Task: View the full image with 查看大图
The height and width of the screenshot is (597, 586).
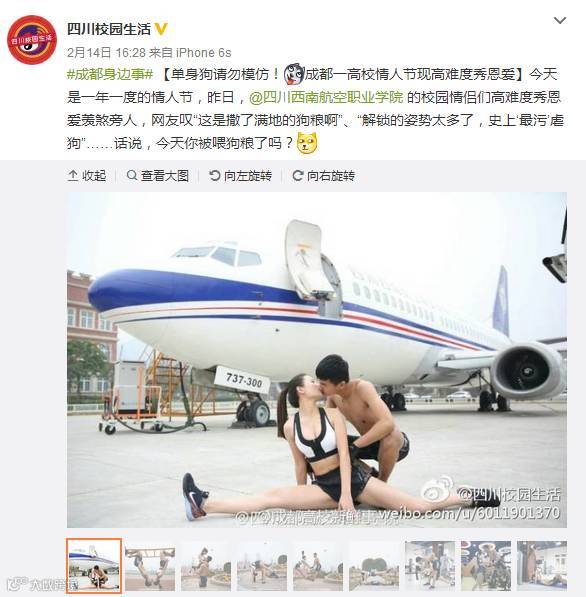Action: coord(158,176)
